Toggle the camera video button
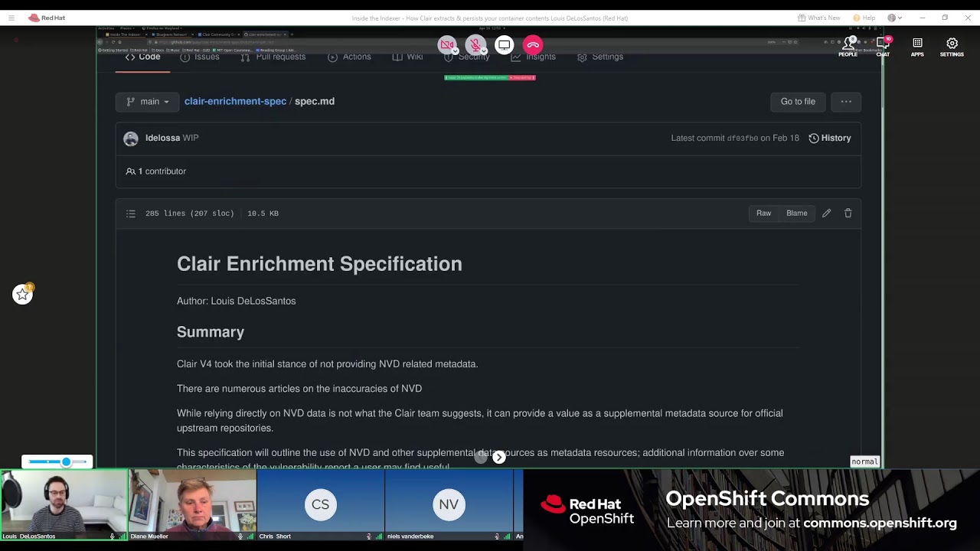Viewport: 980px width, 551px height. [x=448, y=45]
